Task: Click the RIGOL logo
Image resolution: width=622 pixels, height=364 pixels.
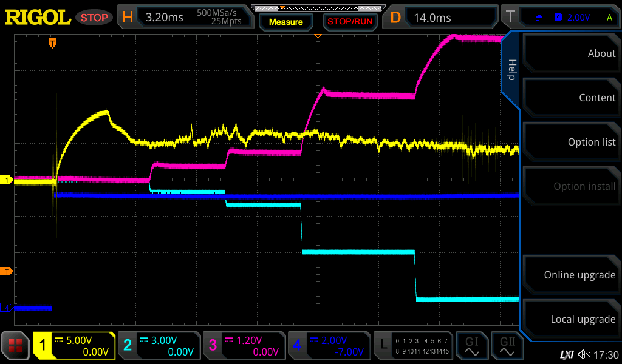Action: 38,18
